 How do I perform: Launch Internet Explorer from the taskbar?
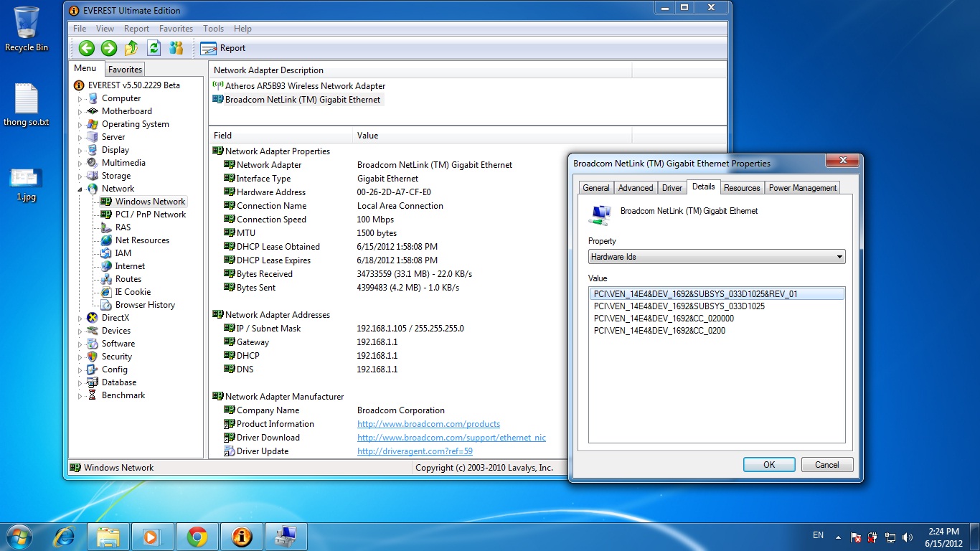[65, 537]
